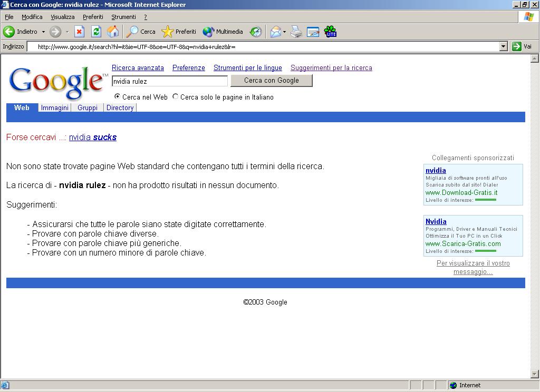Viewport: 540px width, 392px height.
Task: Go to the home page icon
Action: [x=113, y=32]
